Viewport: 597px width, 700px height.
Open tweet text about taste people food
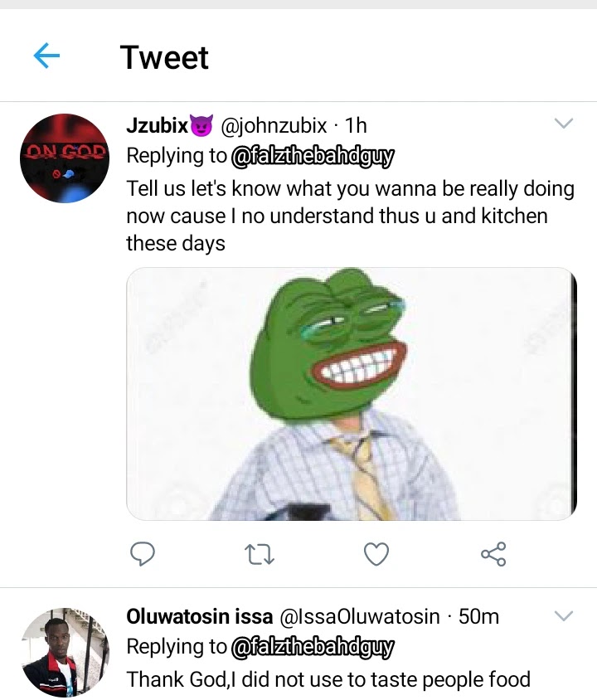click(328, 679)
